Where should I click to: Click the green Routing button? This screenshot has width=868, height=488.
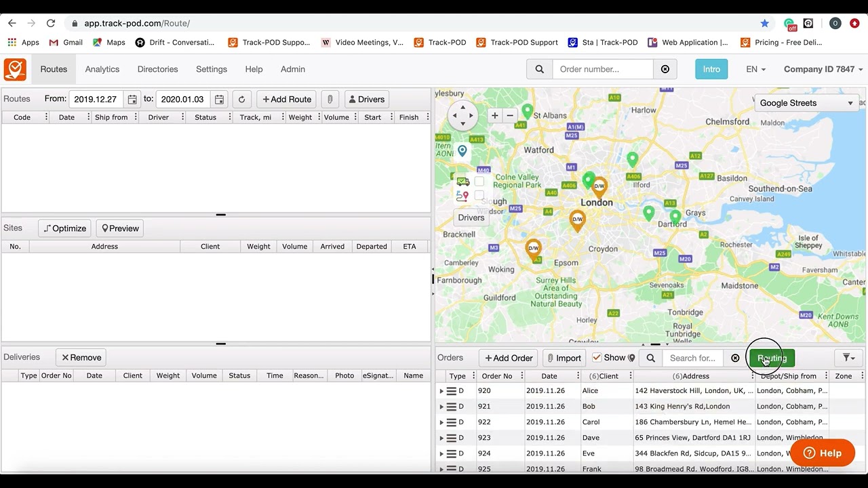pyautogui.click(x=772, y=358)
